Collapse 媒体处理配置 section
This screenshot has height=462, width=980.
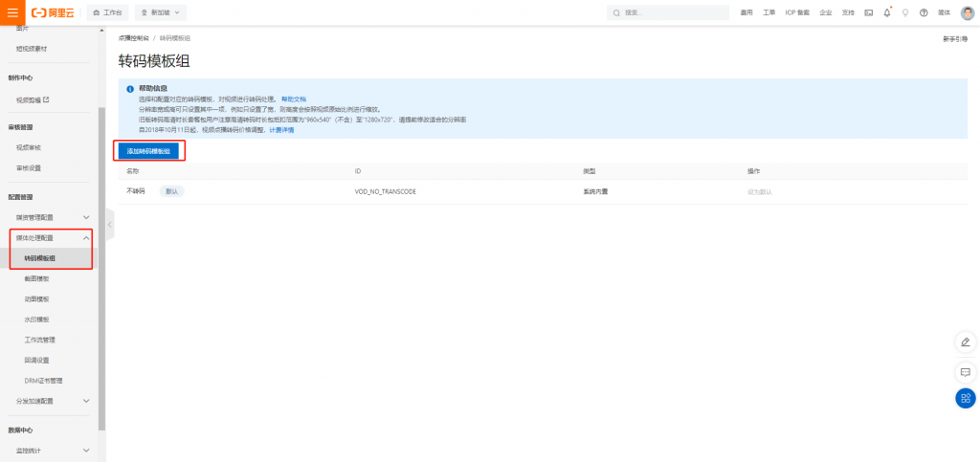tap(53, 238)
